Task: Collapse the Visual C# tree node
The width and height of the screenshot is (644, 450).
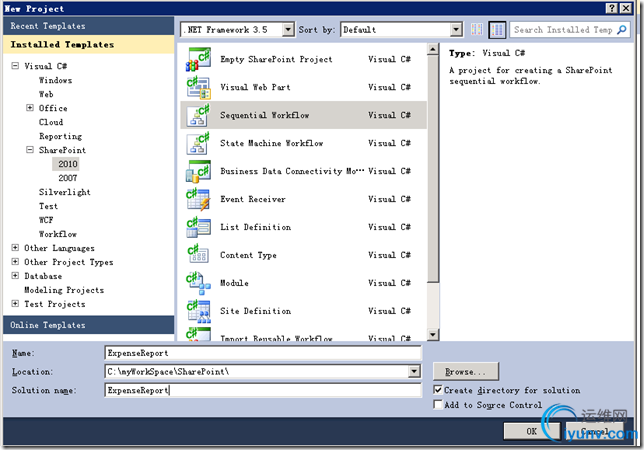Action: pyautogui.click(x=15, y=66)
